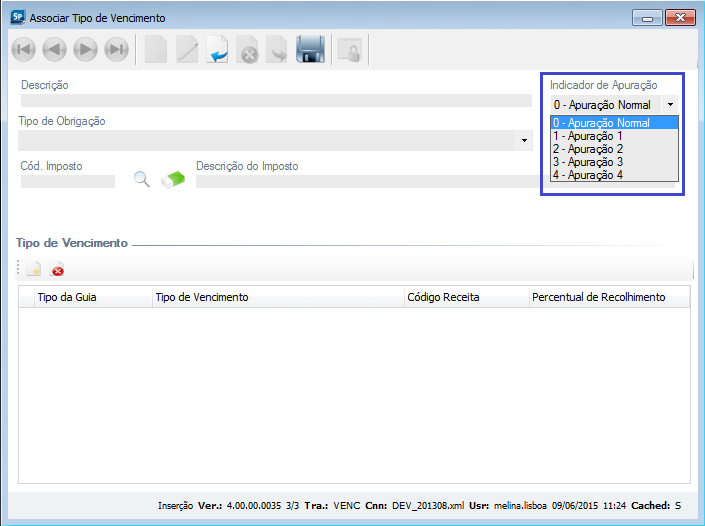The image size is (705, 526).
Task: Click the Código Receita column header
Action: (467, 297)
